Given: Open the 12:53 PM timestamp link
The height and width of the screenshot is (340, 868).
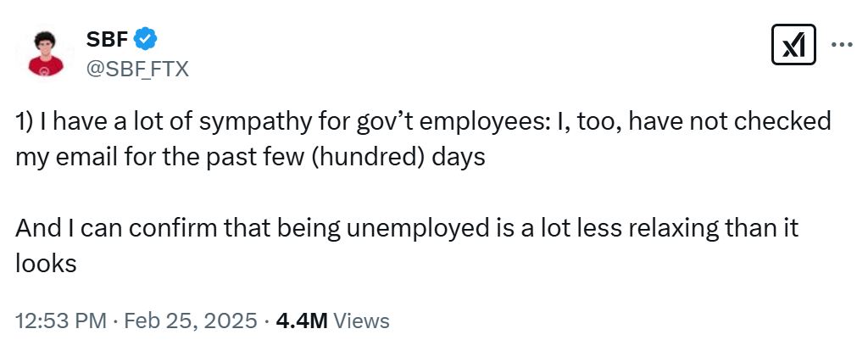Looking at the screenshot, I should tap(60, 320).
